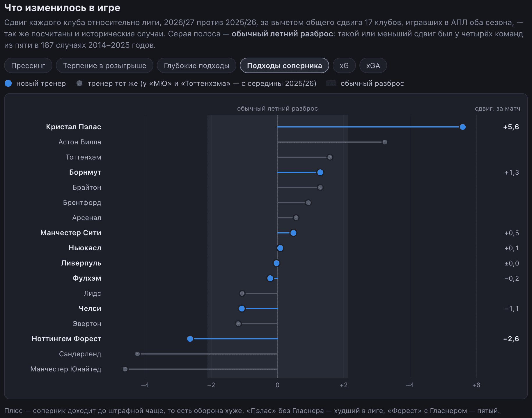Click the Лидс grey data point

click(x=242, y=293)
